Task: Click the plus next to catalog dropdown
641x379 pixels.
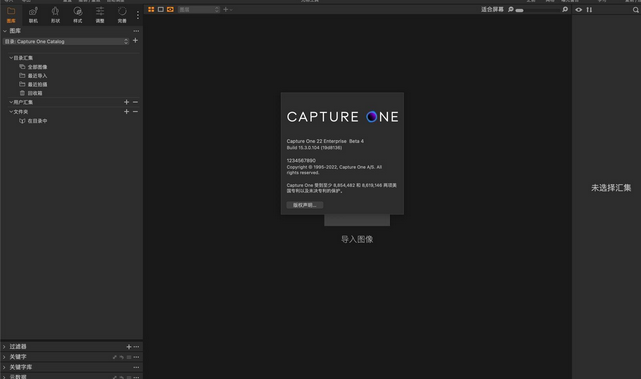Action: 135,40
